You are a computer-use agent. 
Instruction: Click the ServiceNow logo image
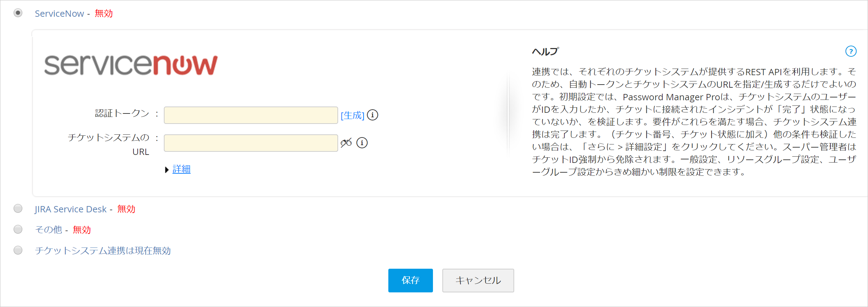tap(131, 65)
